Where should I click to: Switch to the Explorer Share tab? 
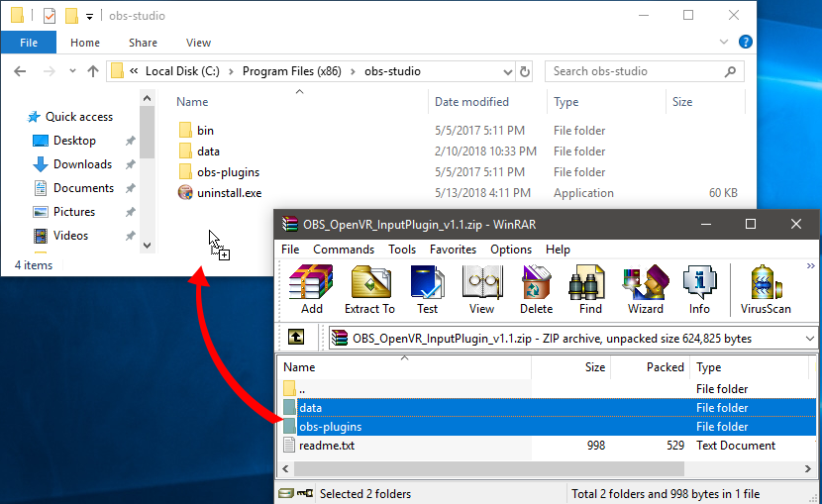tap(143, 43)
